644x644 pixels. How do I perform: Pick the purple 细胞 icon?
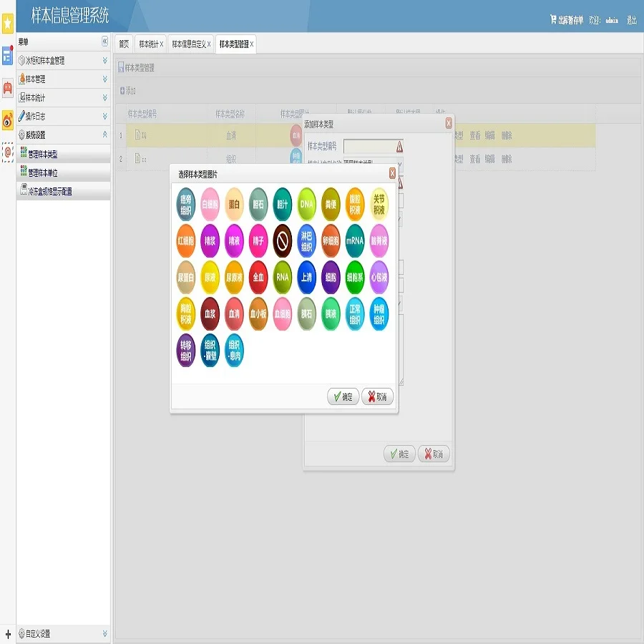[x=331, y=277]
